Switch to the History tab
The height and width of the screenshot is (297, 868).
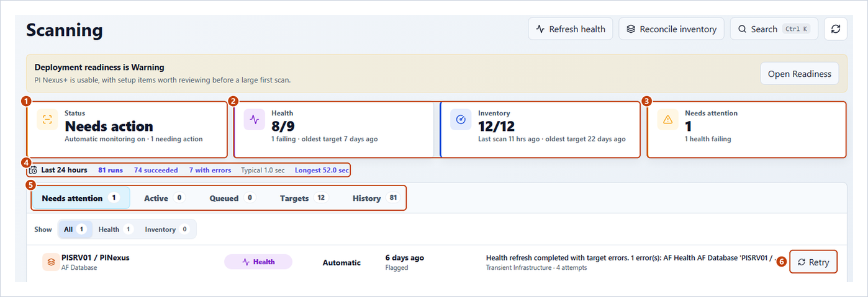tap(376, 198)
